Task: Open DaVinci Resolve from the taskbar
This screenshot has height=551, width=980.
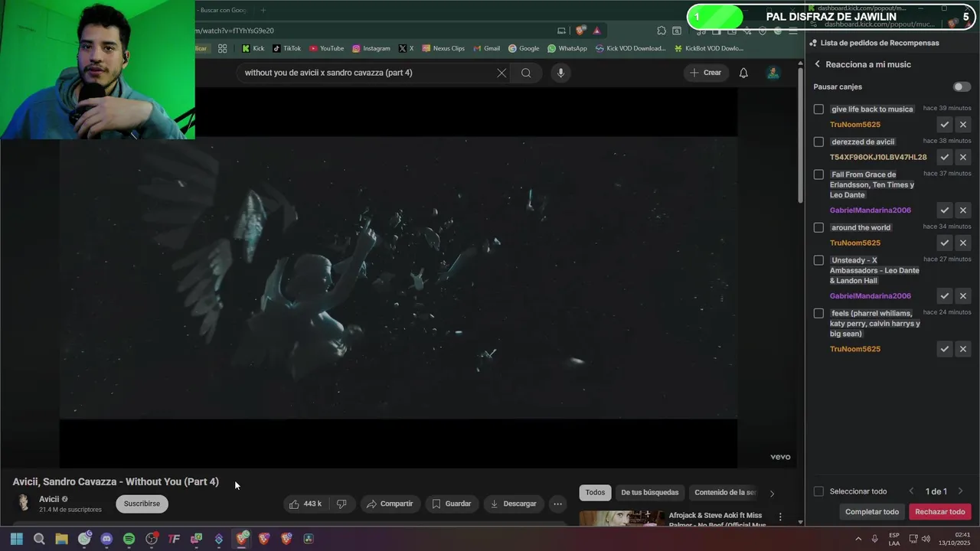Action: 308,539
